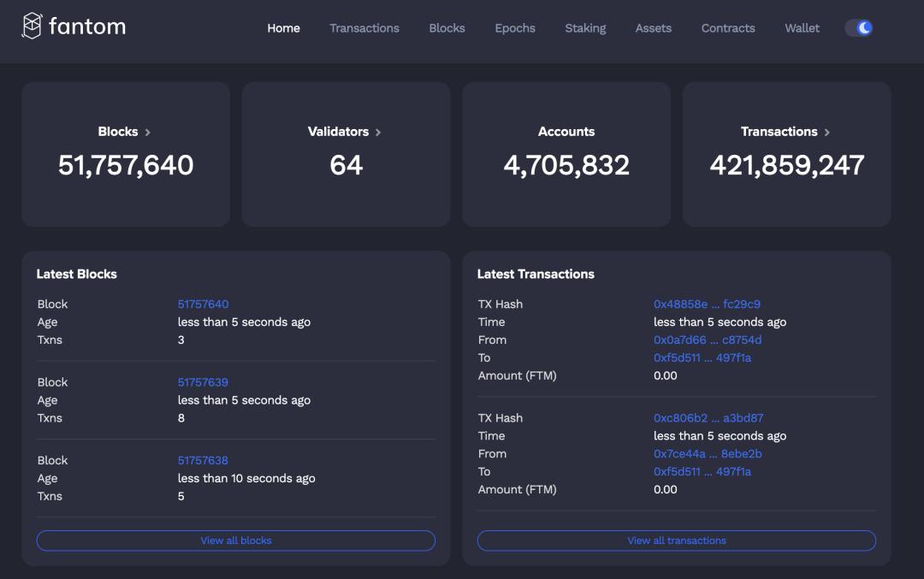The height and width of the screenshot is (579, 924).
Task: View block 51757638
Action: point(203,460)
